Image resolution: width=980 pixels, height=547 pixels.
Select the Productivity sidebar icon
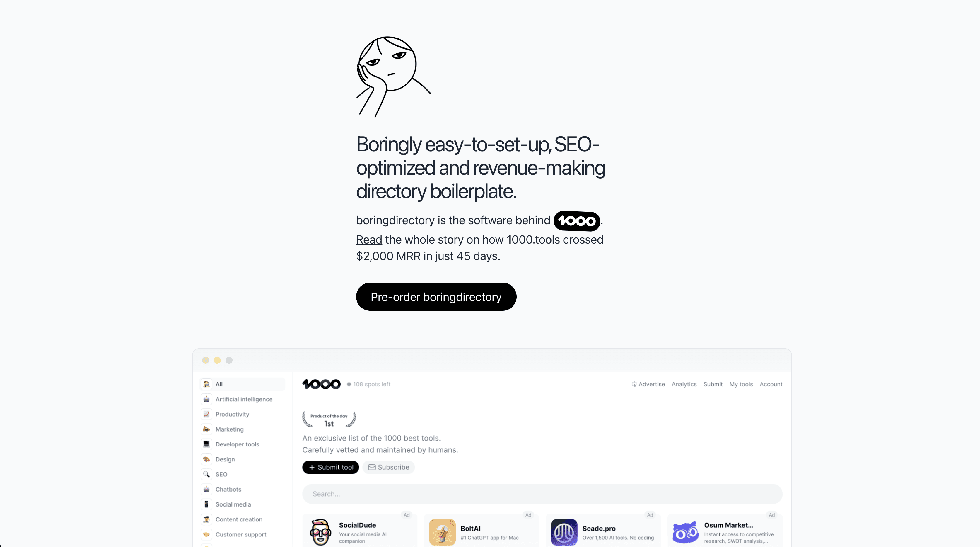click(x=207, y=414)
